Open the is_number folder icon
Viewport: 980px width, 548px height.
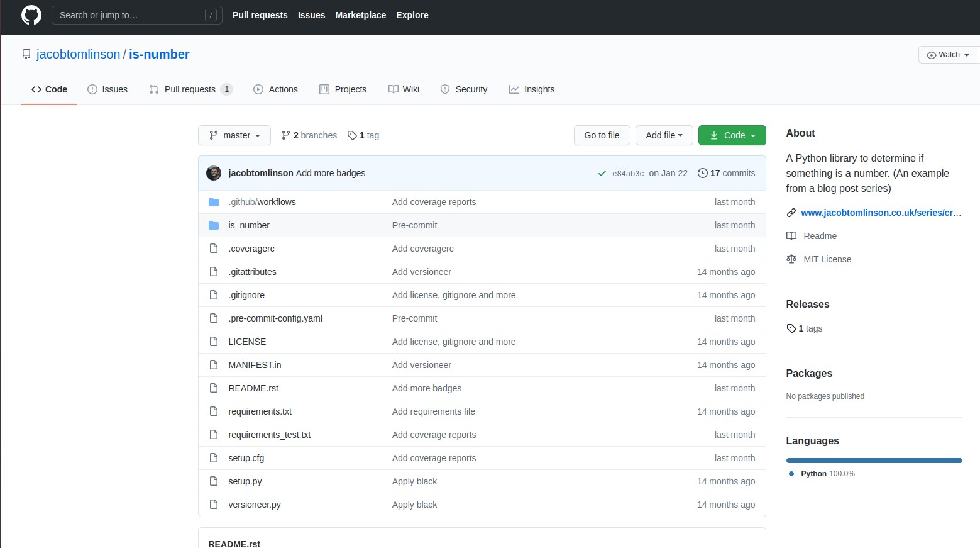[214, 225]
